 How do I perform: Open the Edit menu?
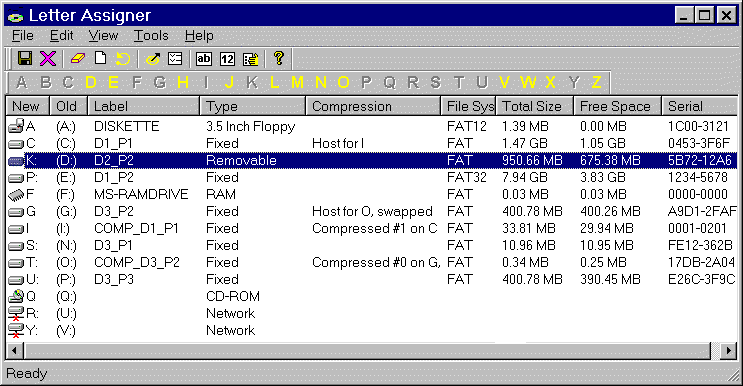62,36
